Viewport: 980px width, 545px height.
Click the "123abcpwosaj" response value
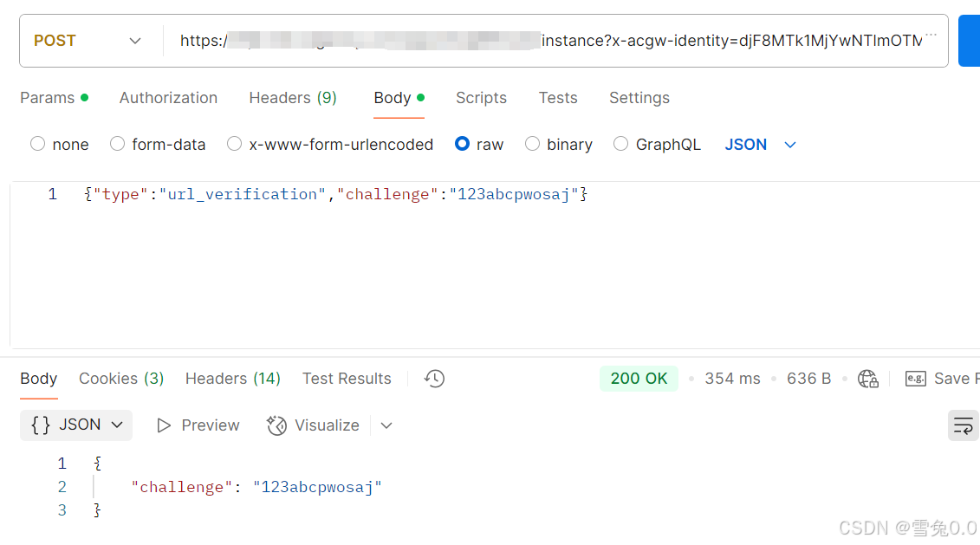(x=317, y=487)
